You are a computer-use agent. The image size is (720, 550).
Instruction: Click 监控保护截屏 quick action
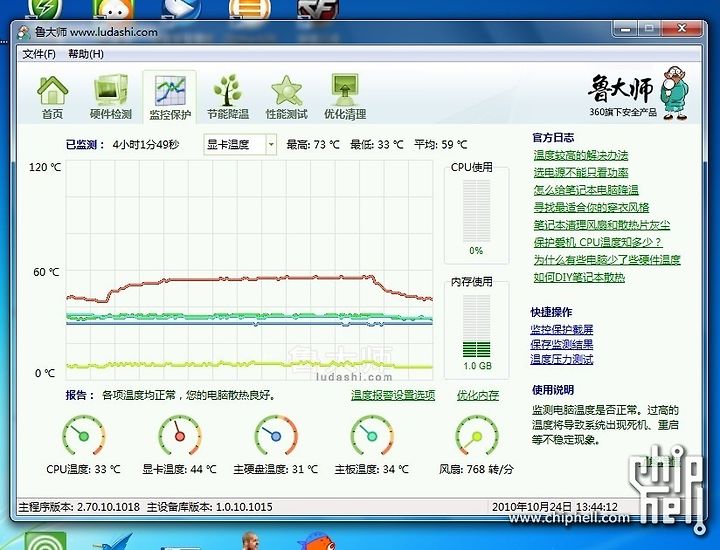coord(562,330)
